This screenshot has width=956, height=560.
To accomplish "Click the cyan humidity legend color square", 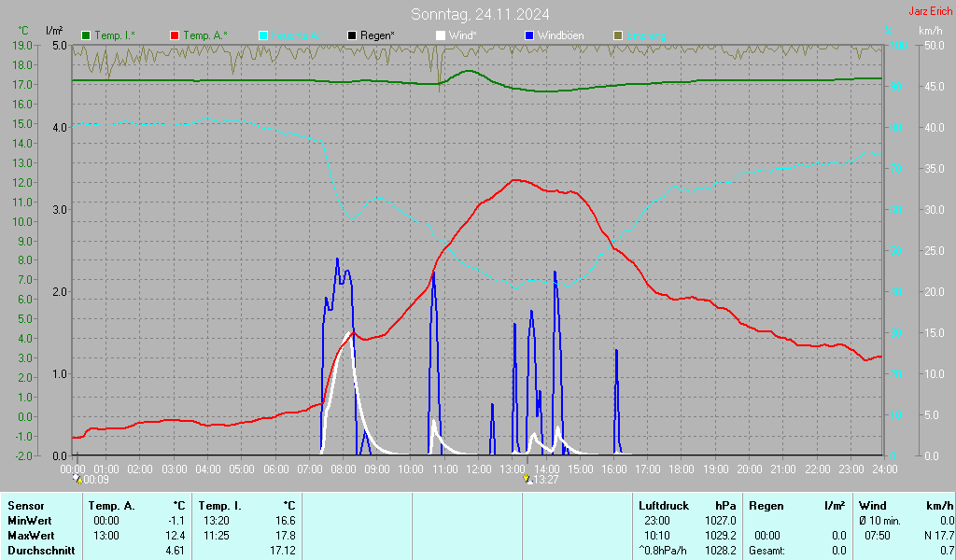I will (263, 35).
